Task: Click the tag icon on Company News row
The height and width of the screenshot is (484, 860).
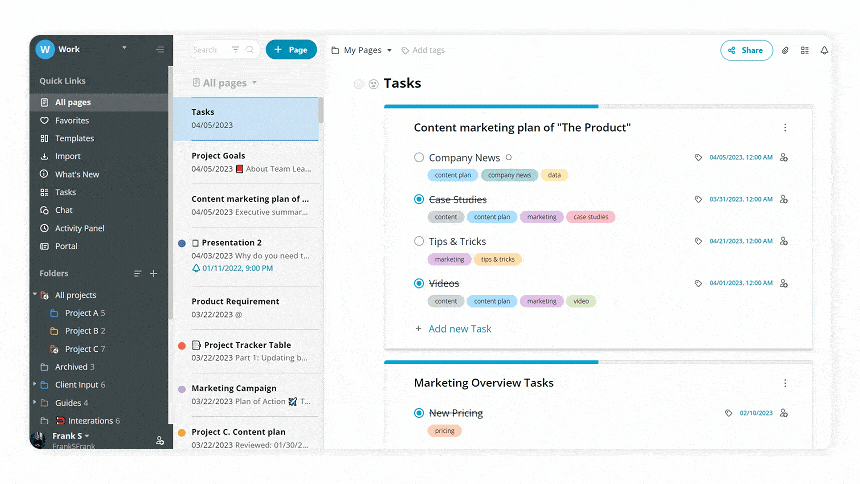Action: click(x=698, y=157)
